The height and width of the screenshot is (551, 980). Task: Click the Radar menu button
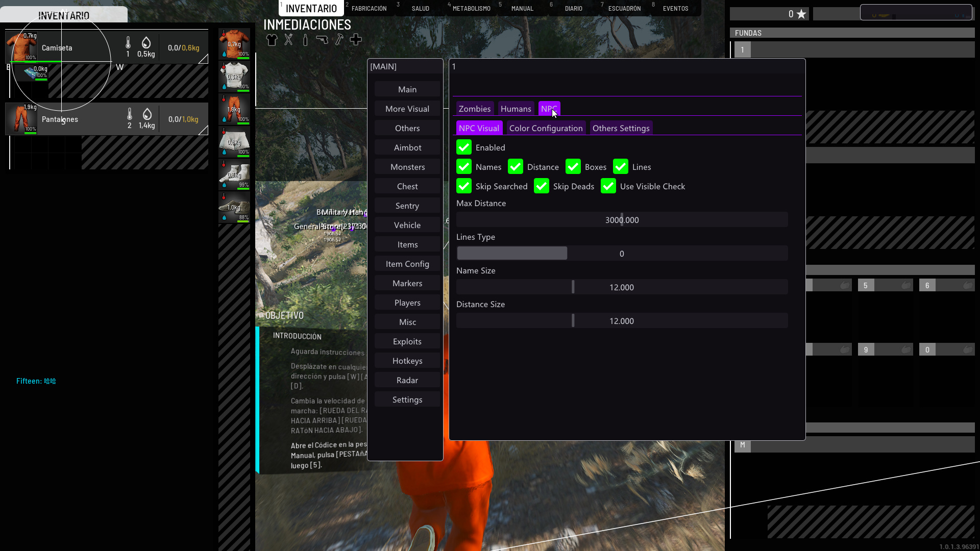coord(407,380)
